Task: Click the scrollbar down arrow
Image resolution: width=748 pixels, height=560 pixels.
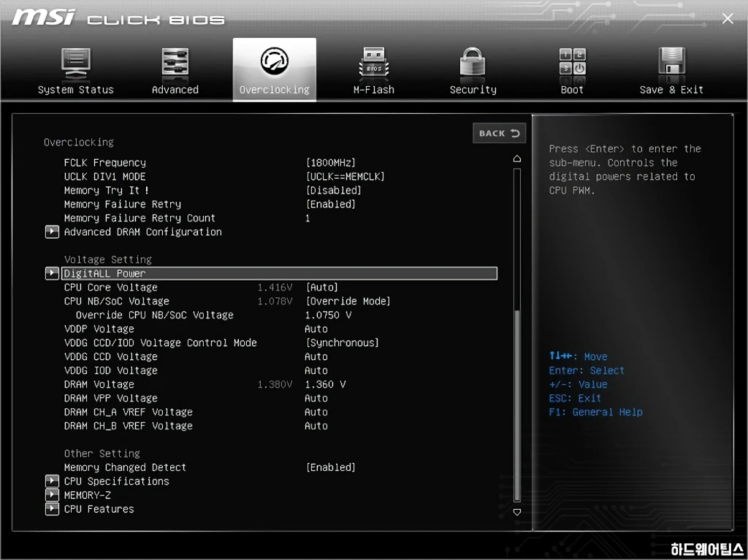Action: tap(517, 512)
